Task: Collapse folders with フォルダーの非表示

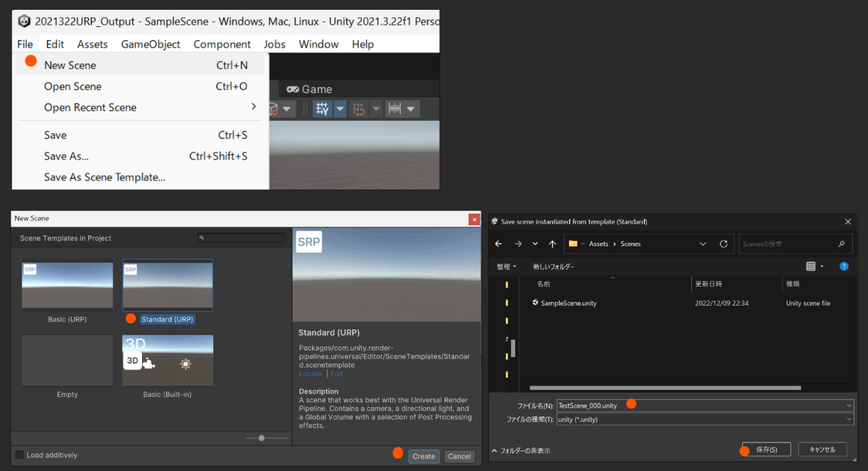Action: [x=521, y=451]
